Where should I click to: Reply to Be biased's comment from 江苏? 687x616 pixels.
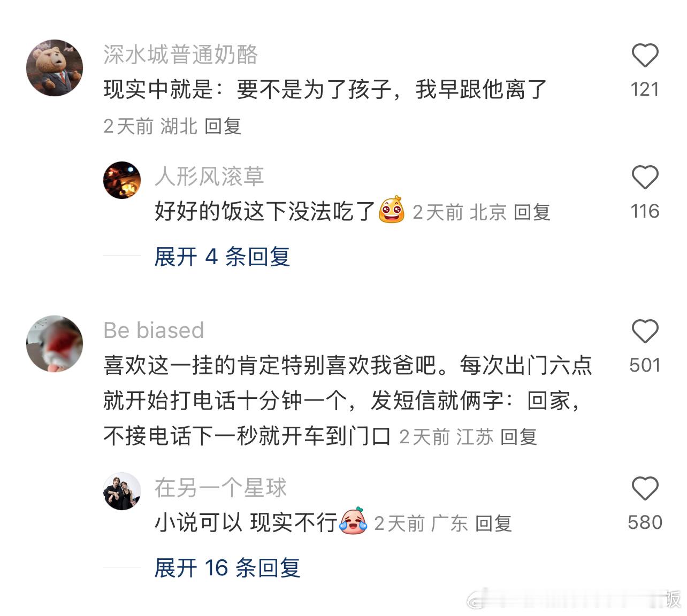coord(518,437)
